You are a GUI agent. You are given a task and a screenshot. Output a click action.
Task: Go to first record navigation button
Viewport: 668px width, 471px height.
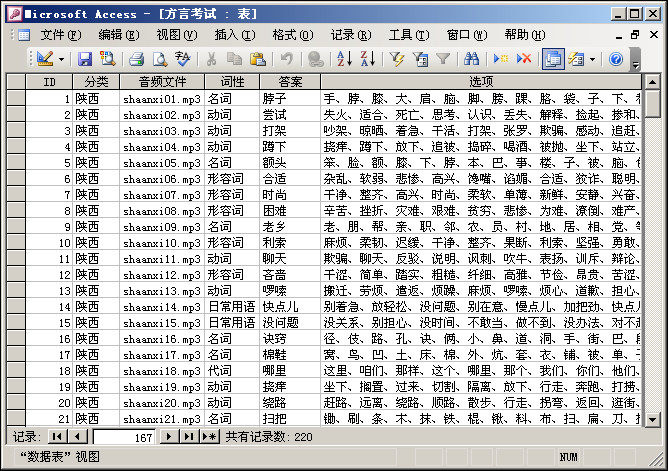58,437
